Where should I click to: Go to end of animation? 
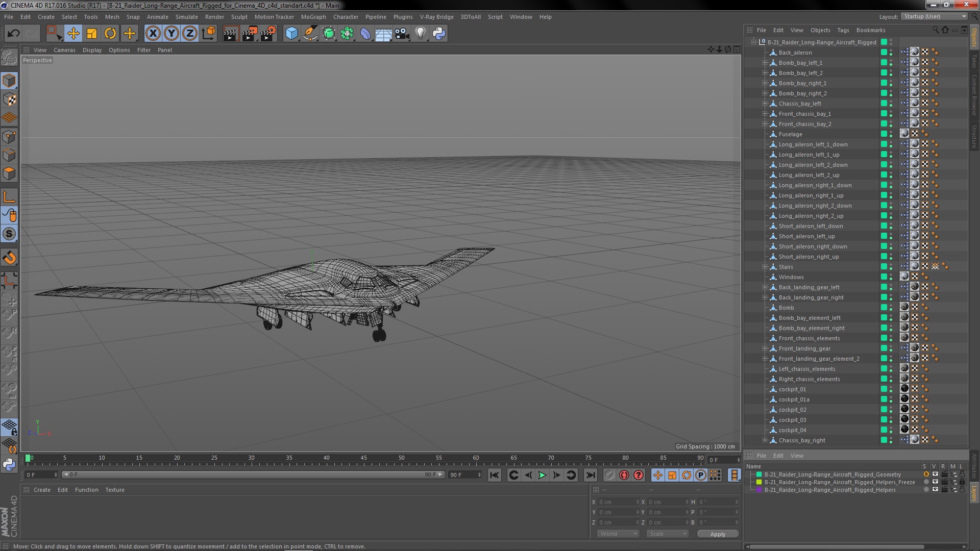(x=590, y=475)
